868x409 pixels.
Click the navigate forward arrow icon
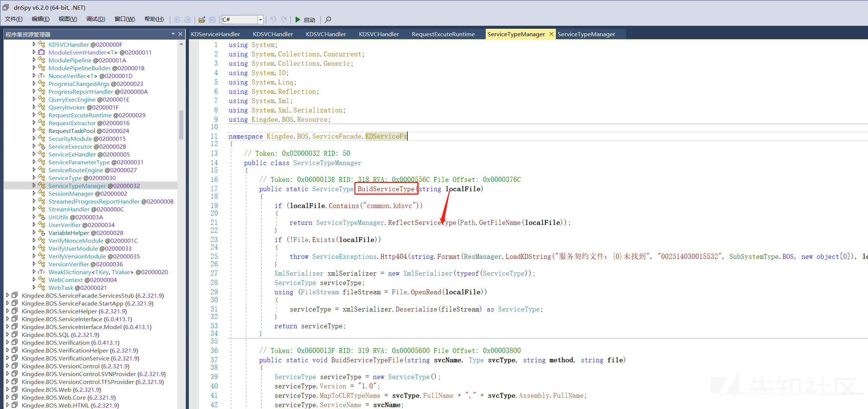coord(188,19)
